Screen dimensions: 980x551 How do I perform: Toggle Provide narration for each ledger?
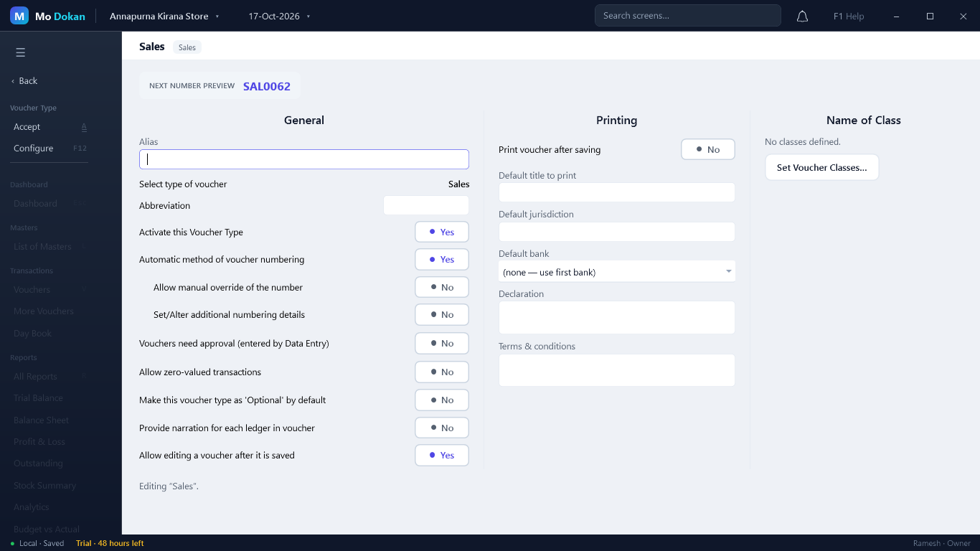(442, 428)
